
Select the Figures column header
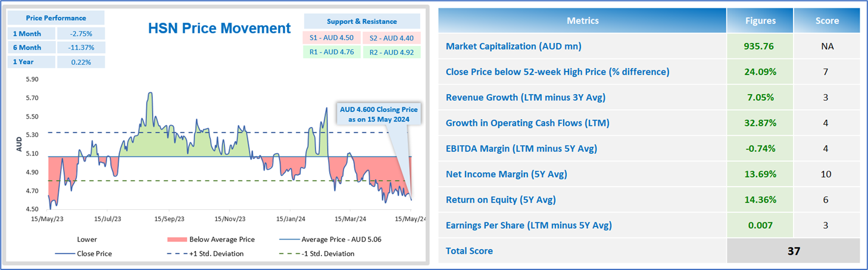click(x=760, y=21)
